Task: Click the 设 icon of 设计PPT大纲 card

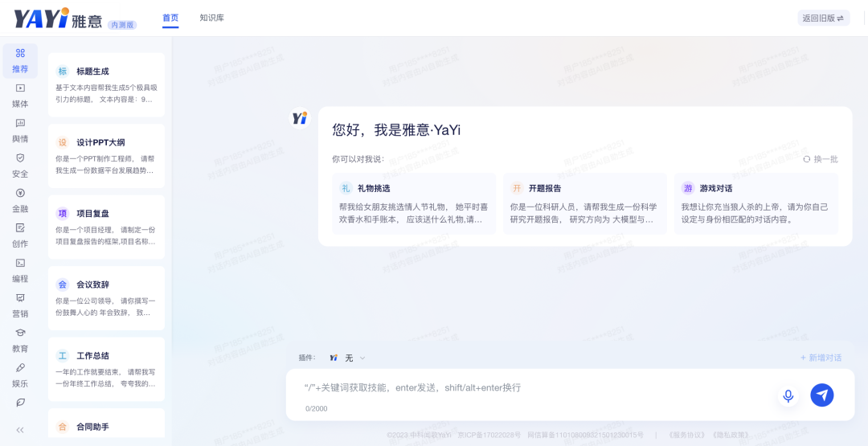Action: tap(63, 142)
